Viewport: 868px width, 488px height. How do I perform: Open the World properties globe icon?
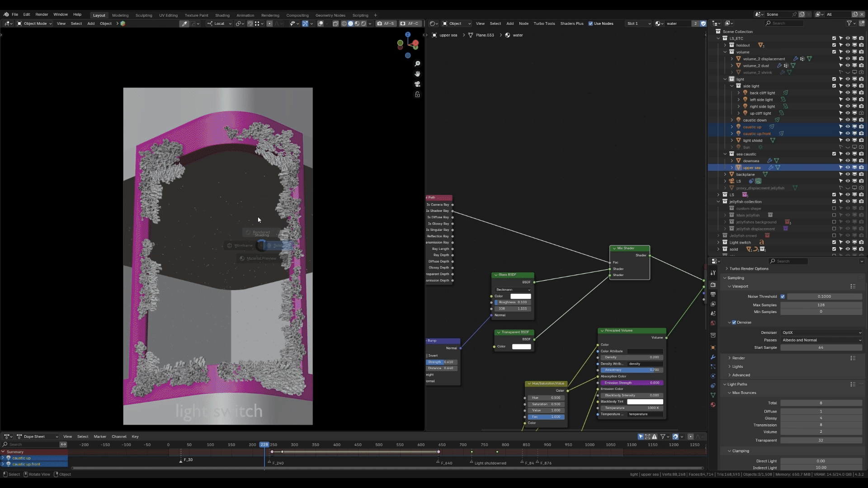[x=713, y=323]
